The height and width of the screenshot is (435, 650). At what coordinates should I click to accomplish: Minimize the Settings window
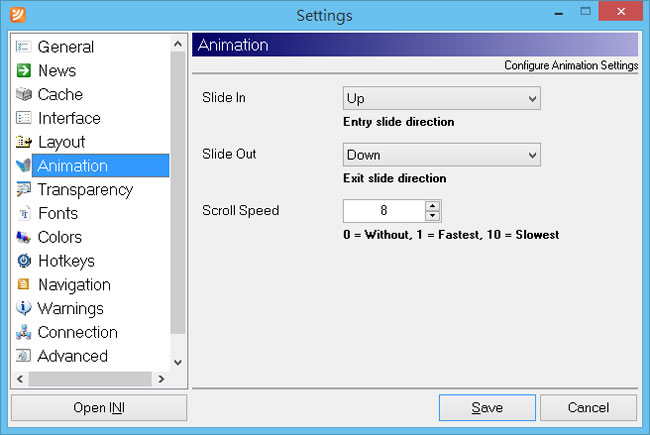558,14
